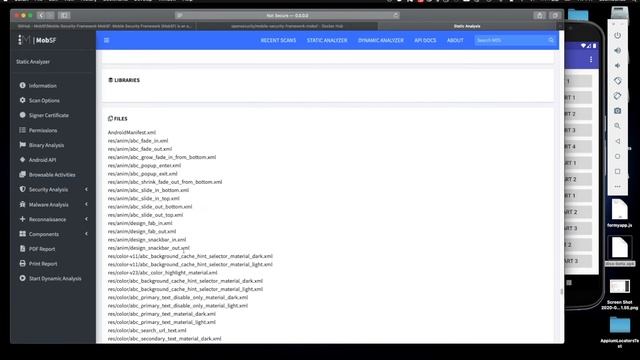The height and width of the screenshot is (360, 640).
Task: Switch to the Docker Hub browser tab
Action: pos(287,26)
